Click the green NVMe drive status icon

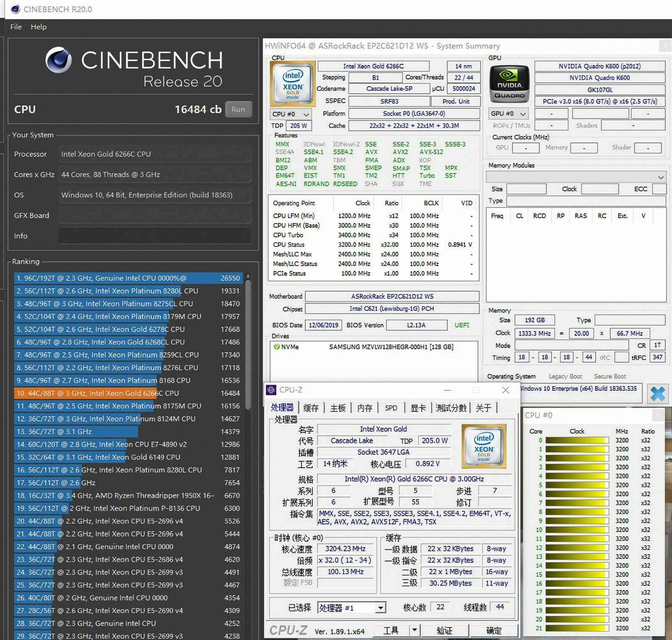pos(276,347)
